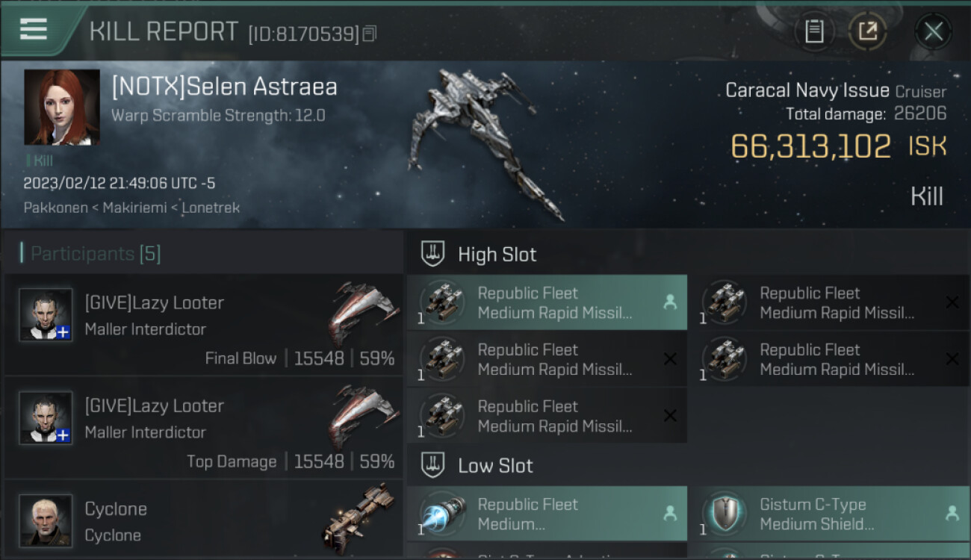This screenshot has width=971, height=560.
Task: Open the Cyclone pilot's portrait
Action: 46,520
